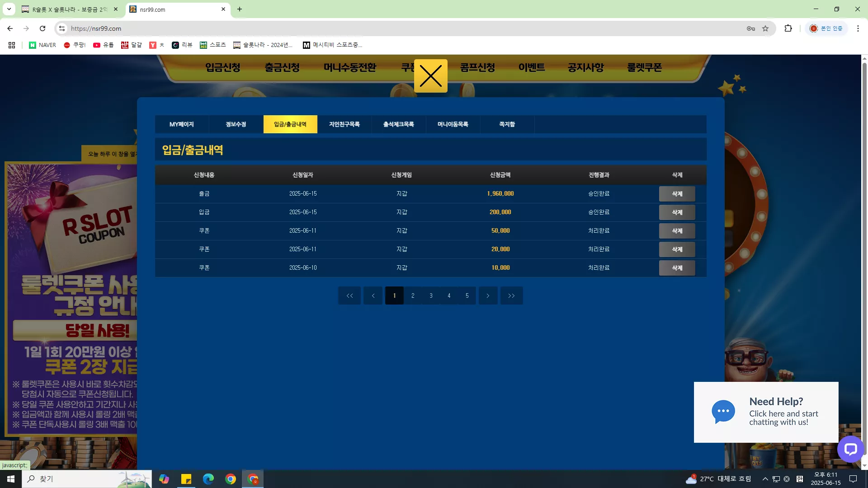
Task: Show hidden system tray icons chevron
Action: point(765,479)
